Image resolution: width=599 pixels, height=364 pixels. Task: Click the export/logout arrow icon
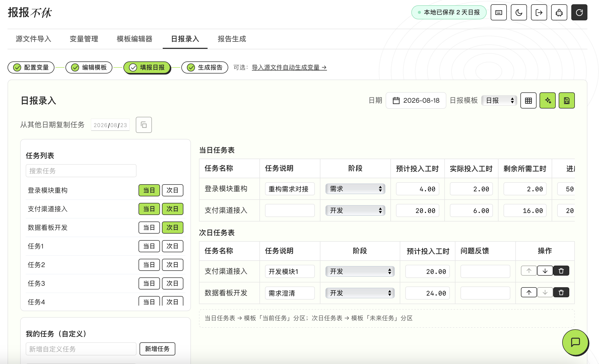click(539, 12)
